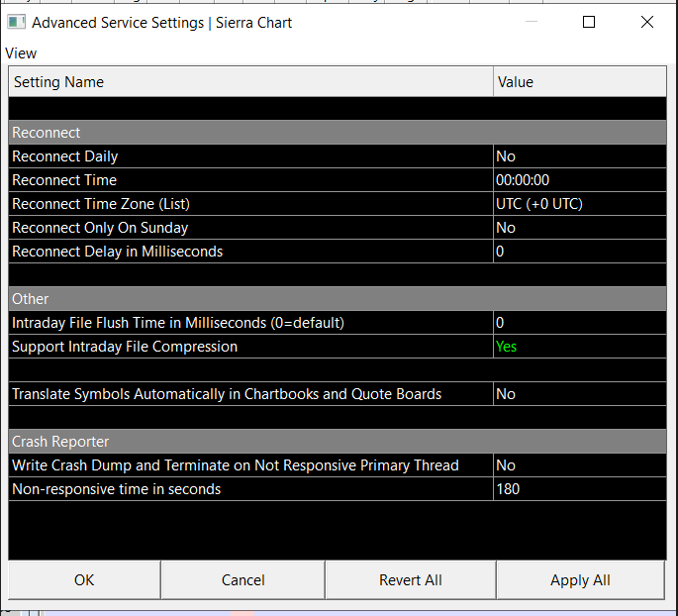Click the Sierra Chart title bar icon

(16, 22)
